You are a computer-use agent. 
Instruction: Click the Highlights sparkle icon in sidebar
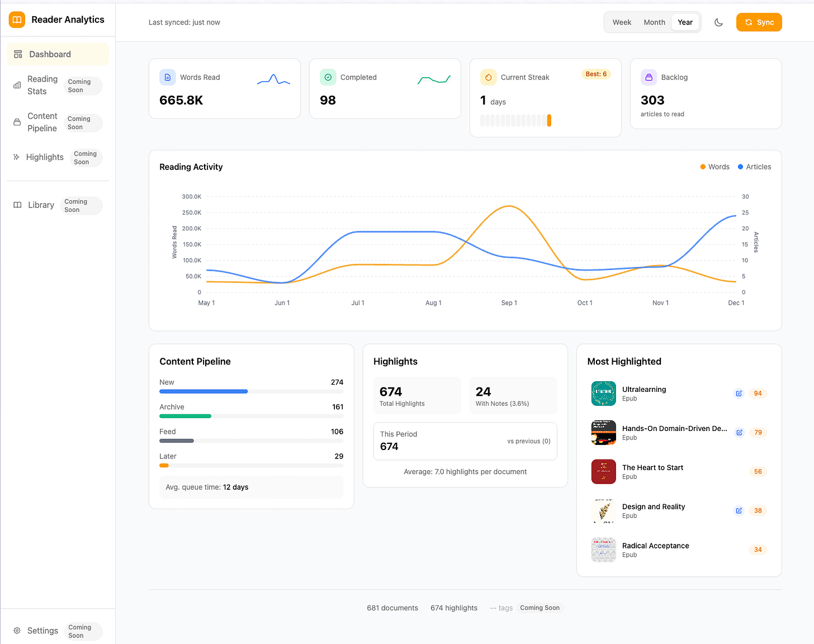coord(16,157)
